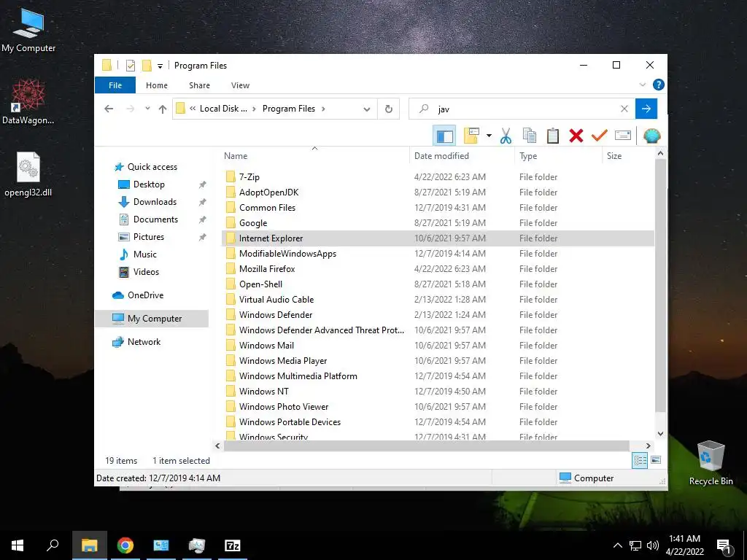The width and height of the screenshot is (747, 560).
Task: Open recent locations dropdown arrow
Action: (147, 109)
